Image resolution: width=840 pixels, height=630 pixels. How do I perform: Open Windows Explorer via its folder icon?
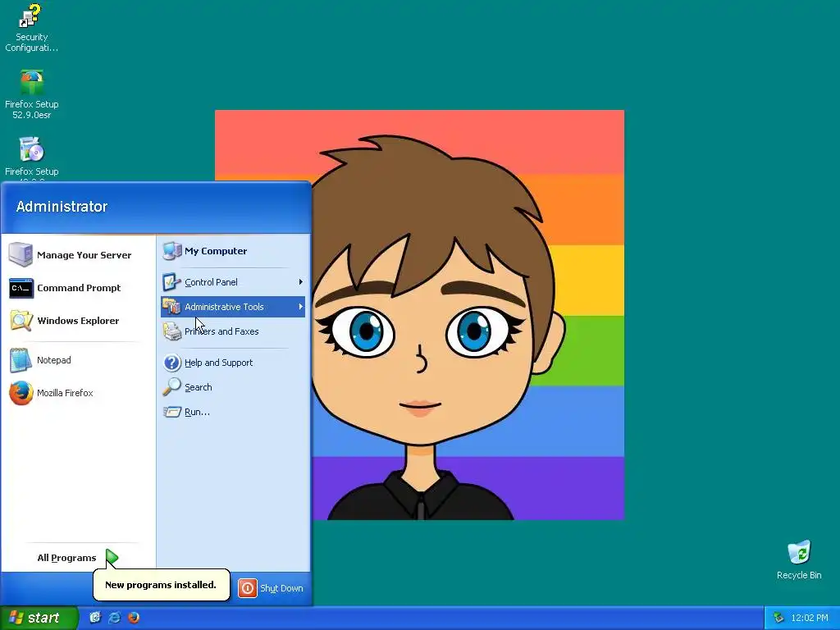tap(21, 321)
